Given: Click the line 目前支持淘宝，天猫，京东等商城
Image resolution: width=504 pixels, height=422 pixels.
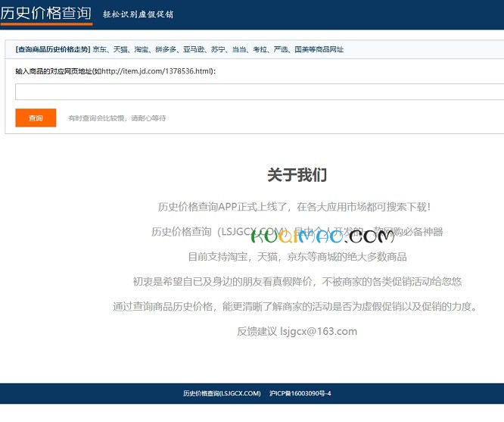Looking at the screenshot, I should pyautogui.click(x=297, y=257).
